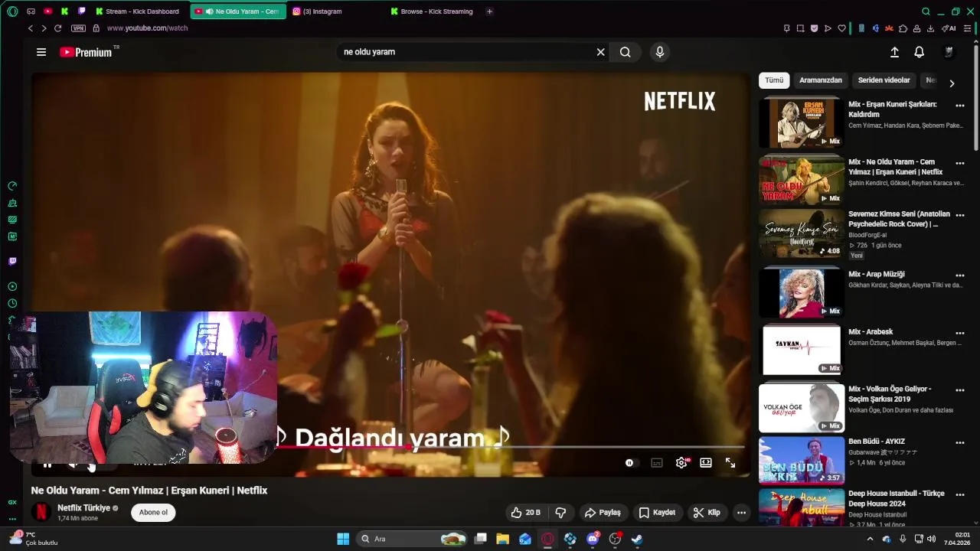Enter fullscreen video mode
This screenshot has height=551, width=980.
click(x=730, y=463)
